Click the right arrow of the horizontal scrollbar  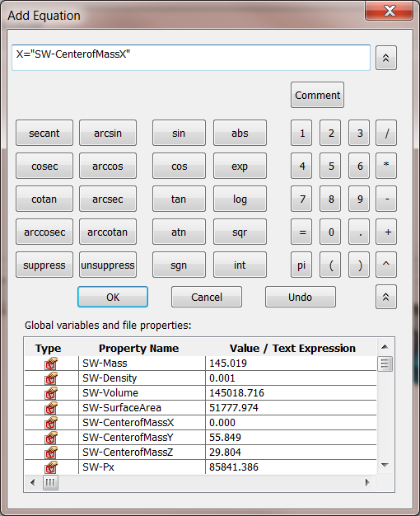click(367, 483)
